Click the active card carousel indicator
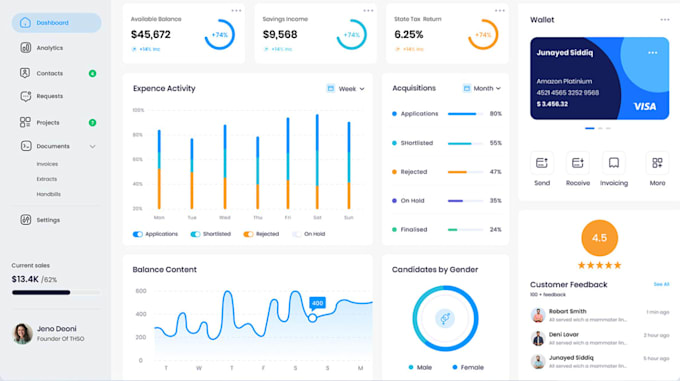 590,128
